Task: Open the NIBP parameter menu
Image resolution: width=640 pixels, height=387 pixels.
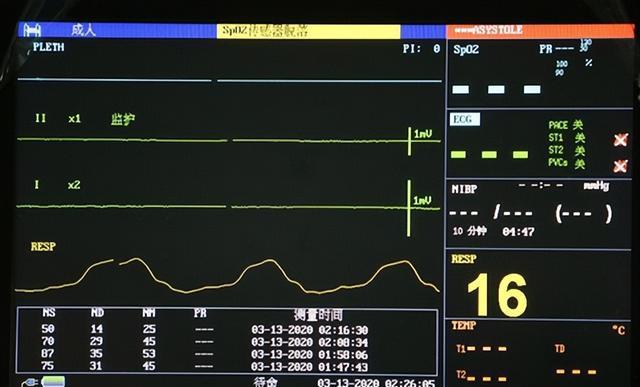Action: pyautogui.click(x=464, y=189)
